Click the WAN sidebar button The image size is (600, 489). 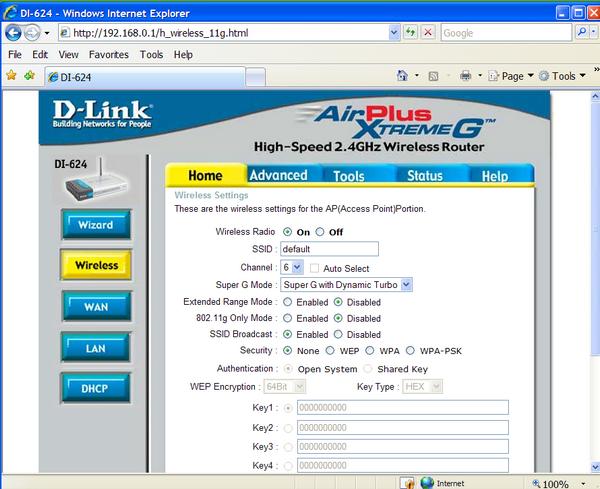pos(96,306)
